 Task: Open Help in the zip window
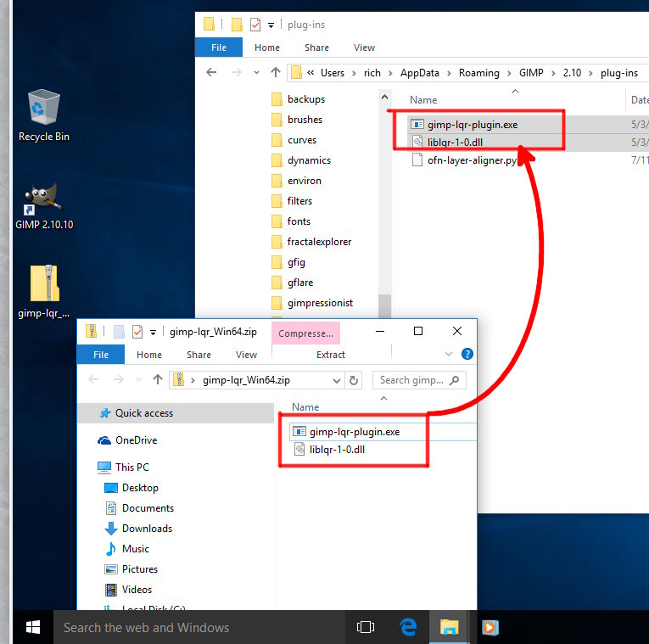click(467, 354)
